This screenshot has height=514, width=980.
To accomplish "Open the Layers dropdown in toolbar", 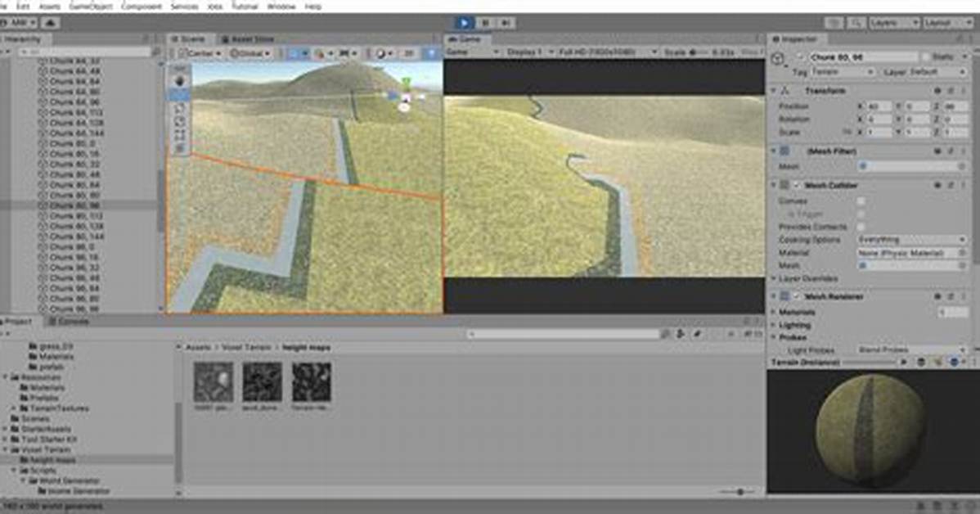I will (894, 23).
